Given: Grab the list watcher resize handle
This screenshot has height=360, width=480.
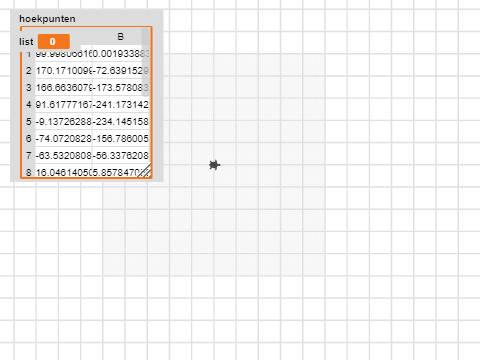Looking at the screenshot, I should point(145,170).
